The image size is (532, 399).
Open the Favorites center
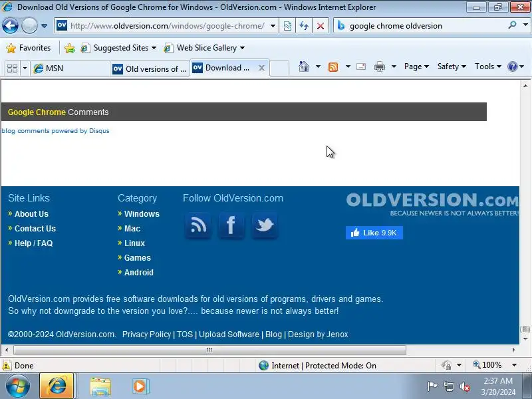point(29,48)
